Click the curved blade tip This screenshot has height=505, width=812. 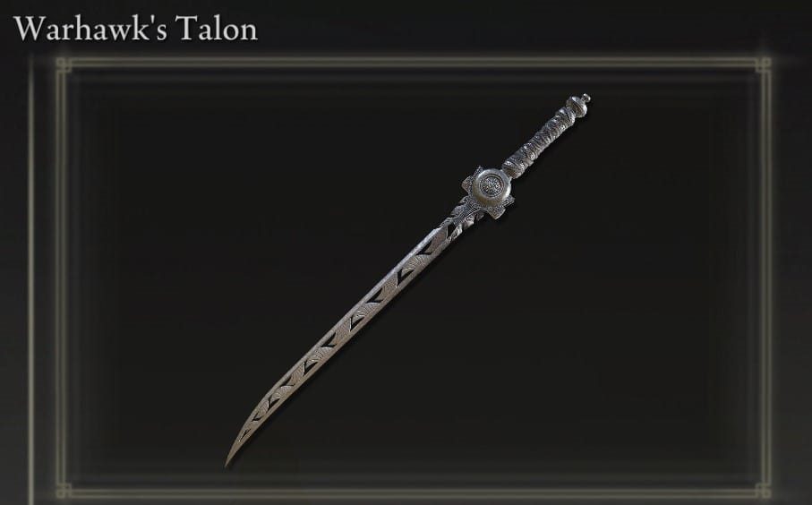pos(238,444)
